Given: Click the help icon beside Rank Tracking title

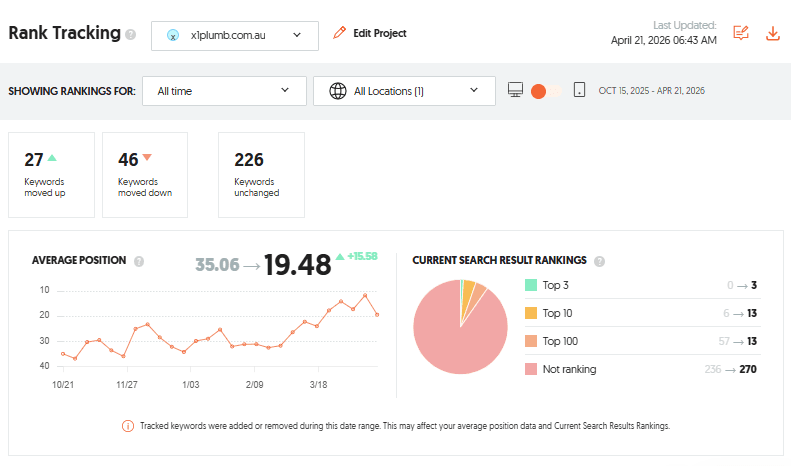Looking at the screenshot, I should pyautogui.click(x=131, y=35).
